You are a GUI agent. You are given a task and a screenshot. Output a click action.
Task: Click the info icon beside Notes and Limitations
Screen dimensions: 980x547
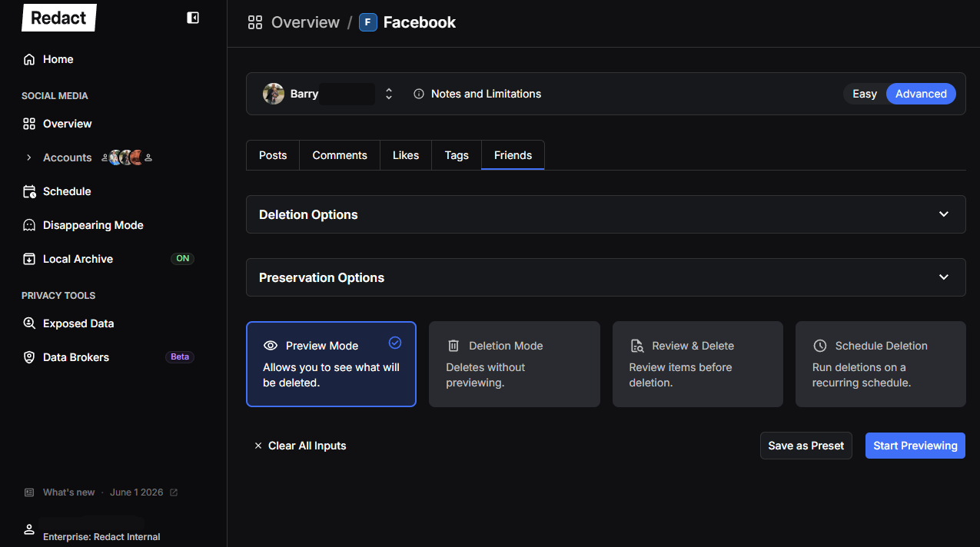419,94
